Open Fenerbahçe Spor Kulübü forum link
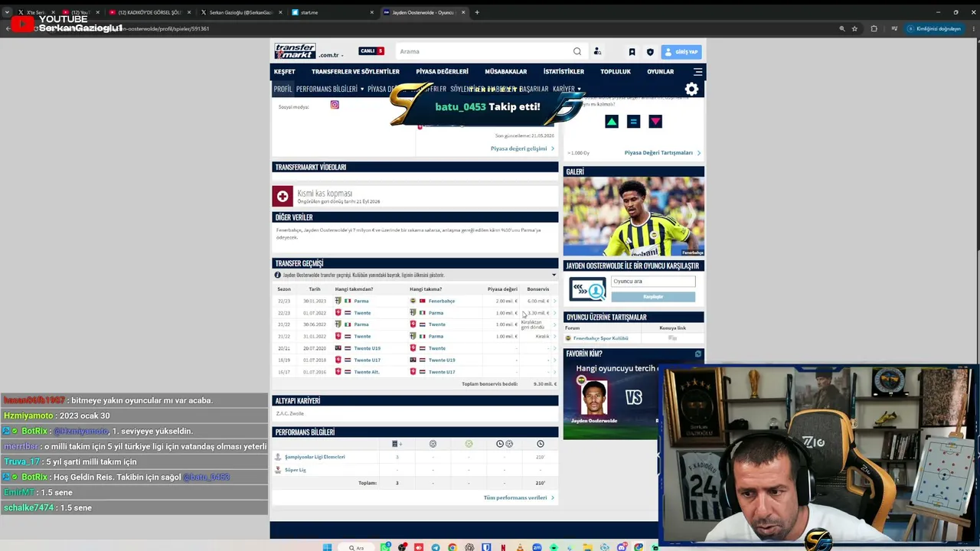Viewport: 980px width, 551px height. tap(600, 338)
